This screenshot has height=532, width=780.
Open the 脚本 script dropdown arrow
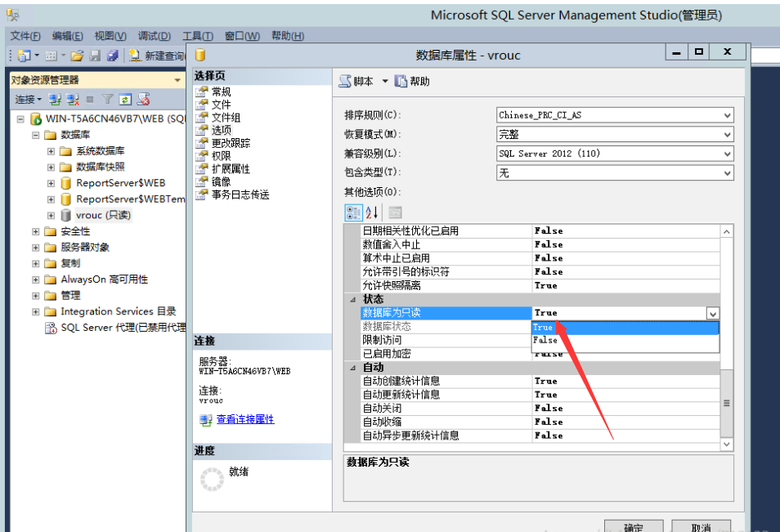(385, 81)
